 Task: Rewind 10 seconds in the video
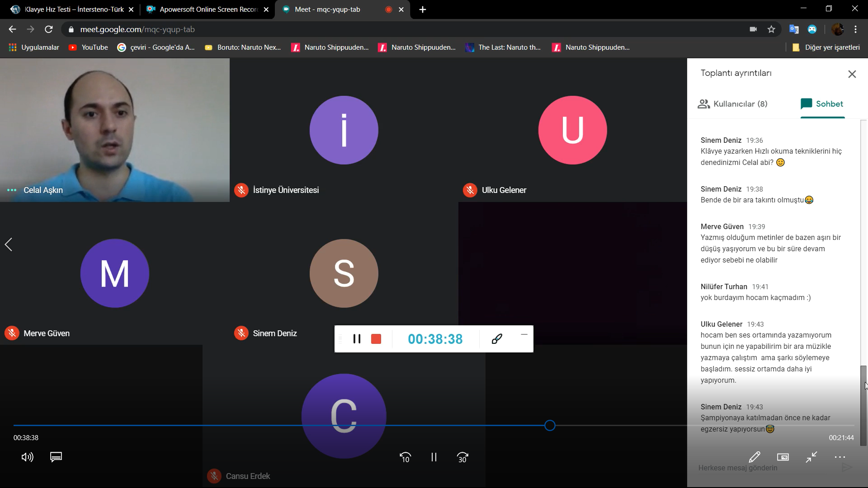(x=405, y=457)
